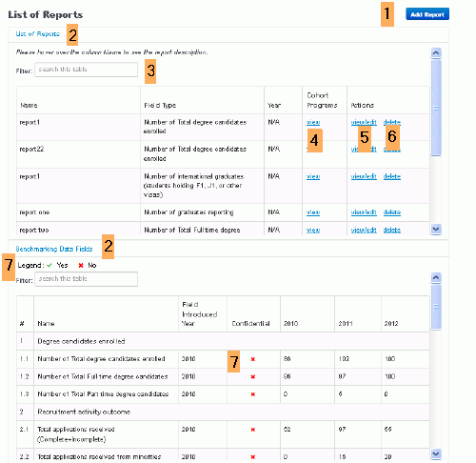Click the scroll-up arrow of the benchmarking table

click(436, 278)
